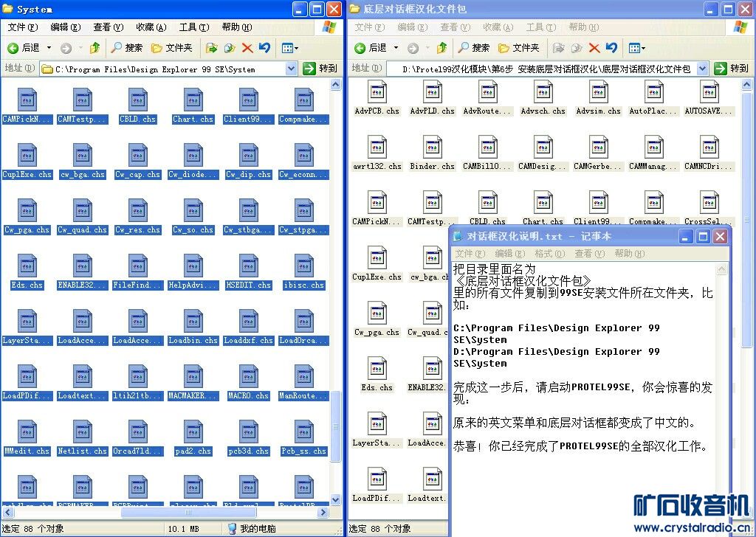Select MACRO.chs file in System window

pyautogui.click(x=248, y=382)
